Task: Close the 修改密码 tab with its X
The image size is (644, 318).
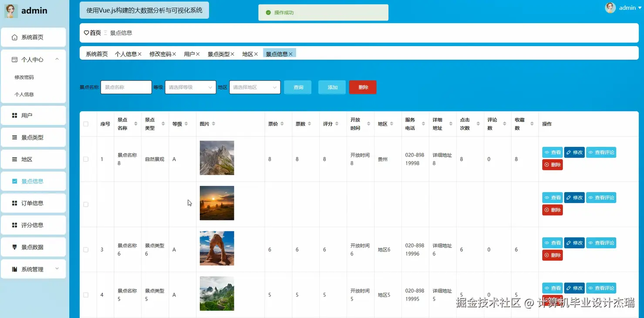Action: 174,54
